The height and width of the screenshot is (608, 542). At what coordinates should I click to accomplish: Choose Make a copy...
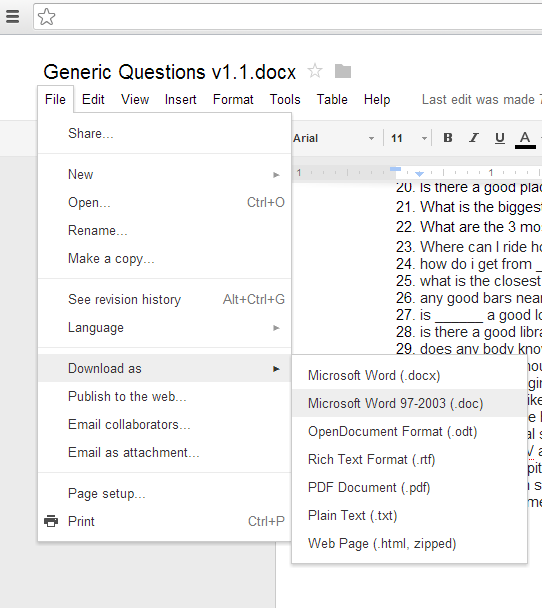tap(165, 258)
